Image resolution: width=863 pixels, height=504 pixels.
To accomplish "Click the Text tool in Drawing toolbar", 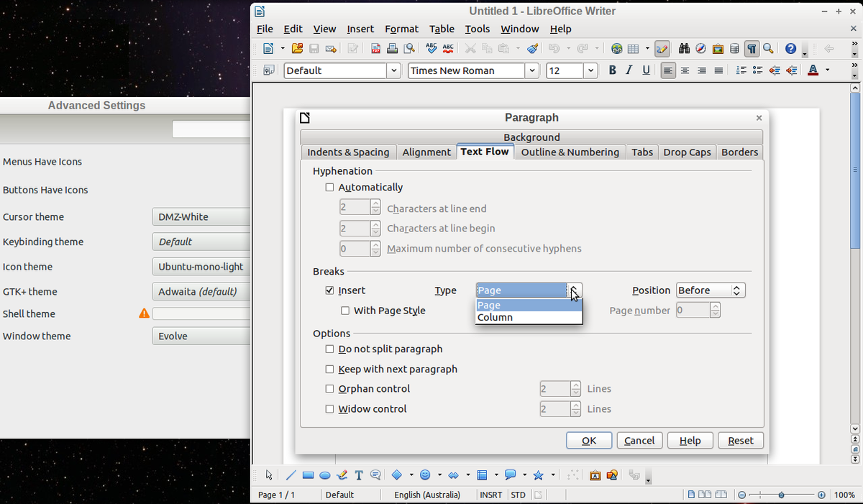I will [359, 475].
